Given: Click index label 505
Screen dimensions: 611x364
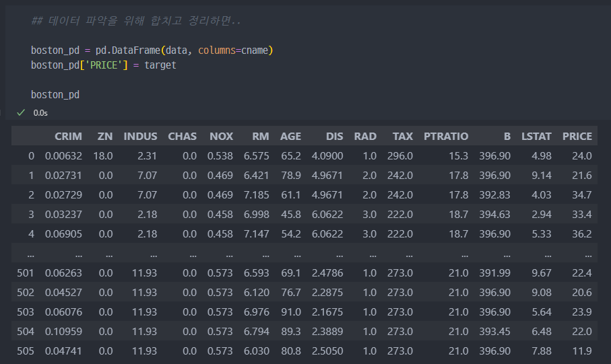Looking at the screenshot, I should click(26, 351).
